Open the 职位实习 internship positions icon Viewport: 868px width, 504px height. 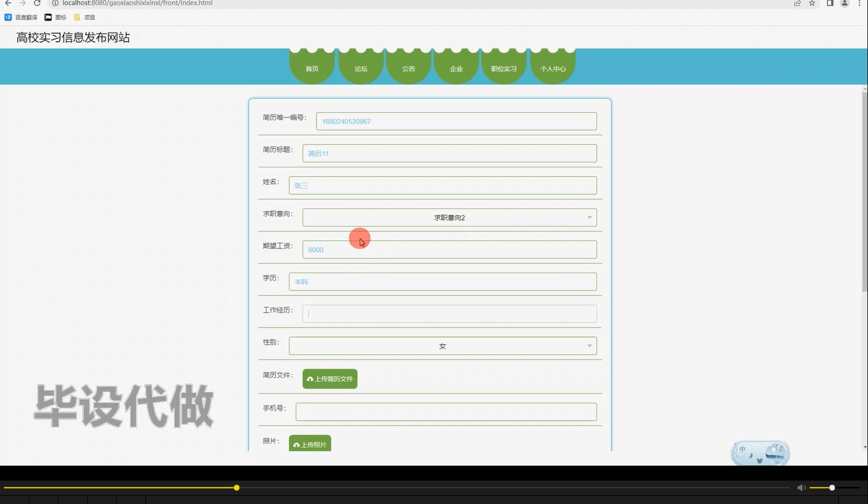[x=504, y=68]
